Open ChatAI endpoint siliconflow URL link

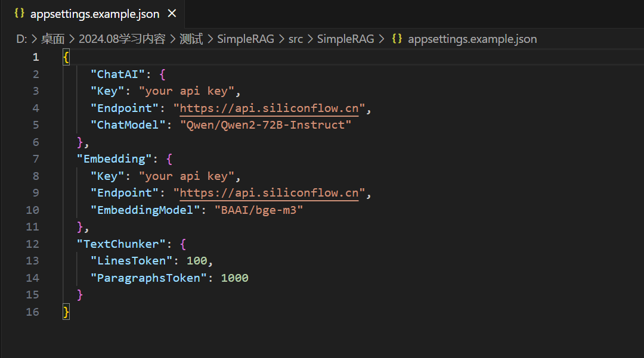pyautogui.click(x=269, y=108)
